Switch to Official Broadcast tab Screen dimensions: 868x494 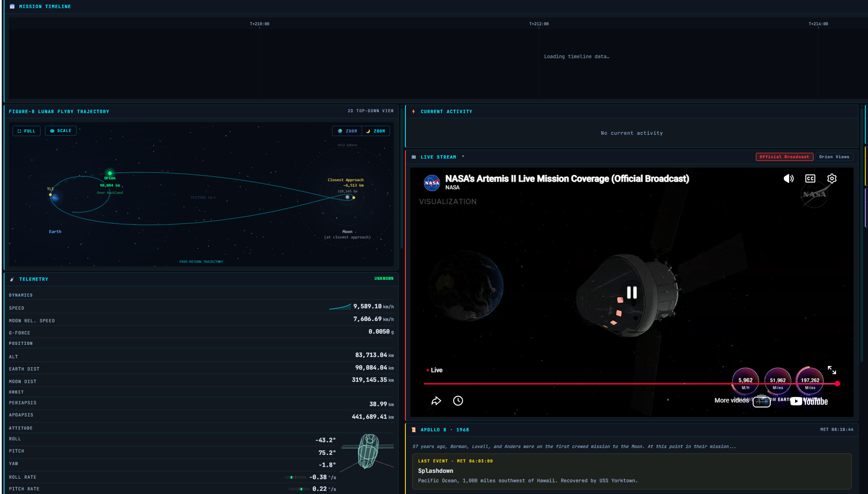(784, 157)
